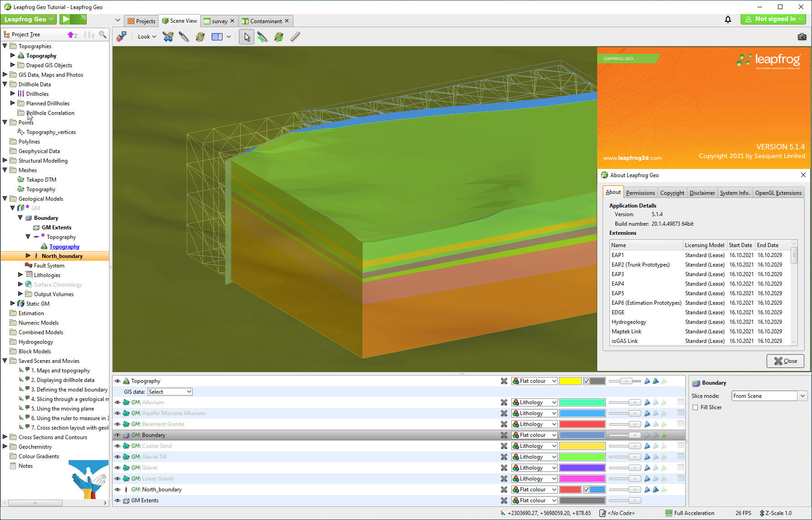Hide the GM: Alluvium layer
This screenshot has height=520, width=812.
click(x=118, y=402)
